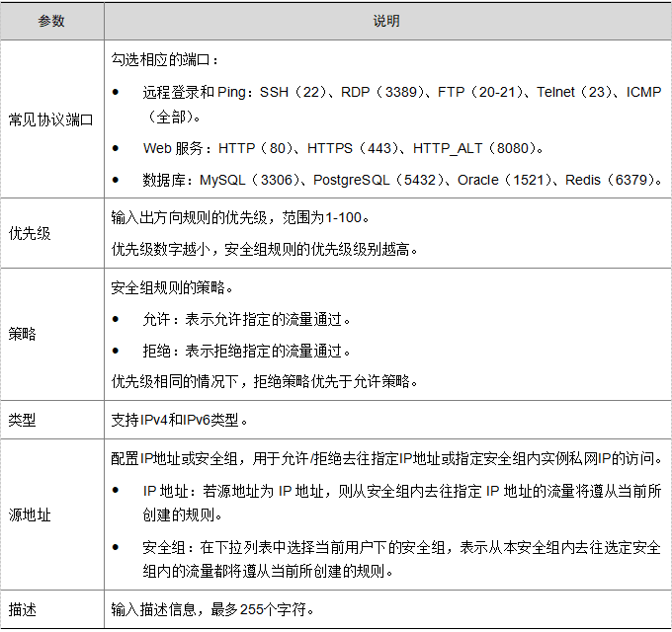
Task: Click the 优先级数字越小 explanation line
Action: point(265,250)
